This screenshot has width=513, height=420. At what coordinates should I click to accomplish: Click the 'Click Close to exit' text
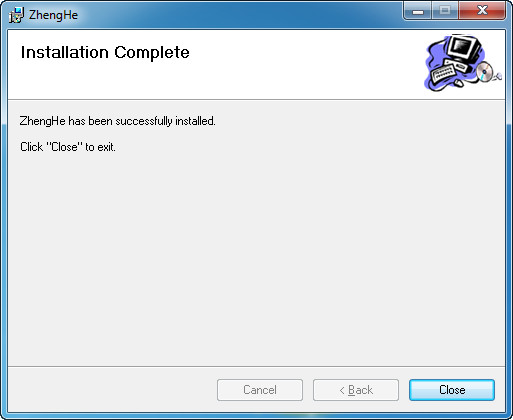68,147
